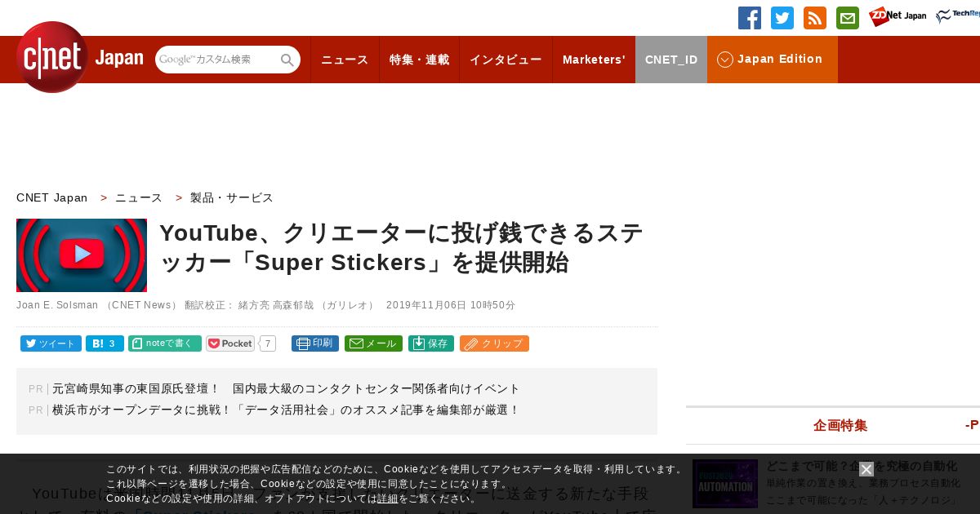Open the Twitter page icon
Screen dimensions: 980x514
tap(782, 18)
